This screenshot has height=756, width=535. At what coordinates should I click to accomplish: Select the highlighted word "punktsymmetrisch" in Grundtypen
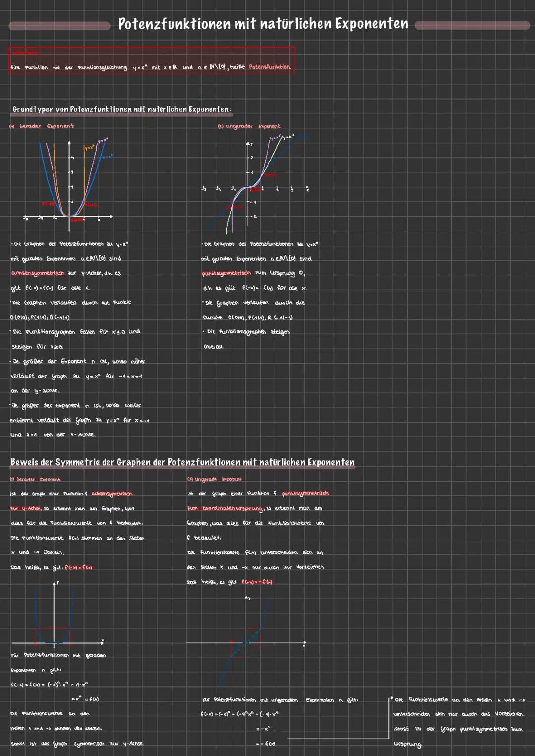[226, 273]
